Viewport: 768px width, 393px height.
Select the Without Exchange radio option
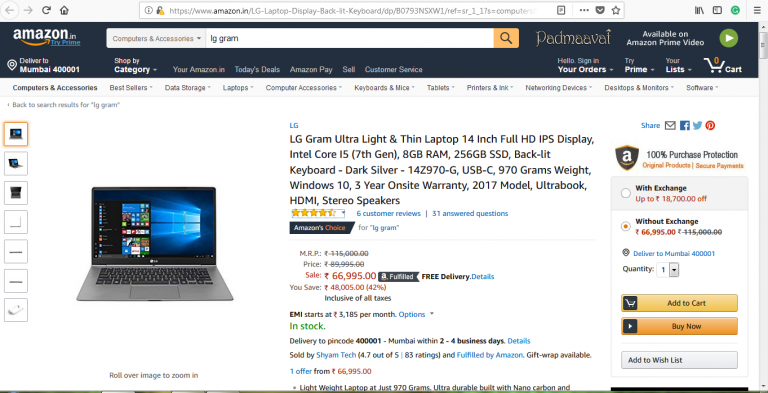click(x=625, y=226)
